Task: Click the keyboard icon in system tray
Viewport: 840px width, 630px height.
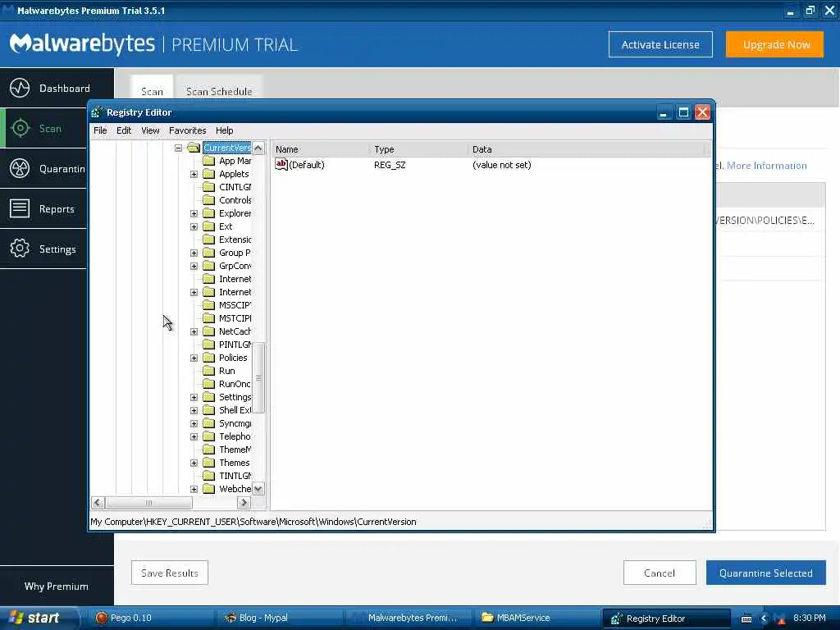Action: tap(746, 619)
